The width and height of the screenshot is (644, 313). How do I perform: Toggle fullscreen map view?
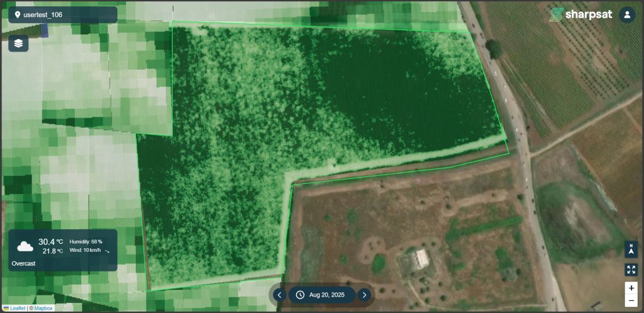631,270
